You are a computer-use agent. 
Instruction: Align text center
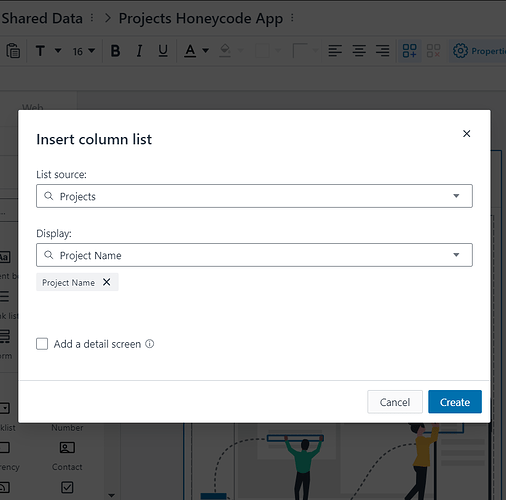(x=359, y=51)
